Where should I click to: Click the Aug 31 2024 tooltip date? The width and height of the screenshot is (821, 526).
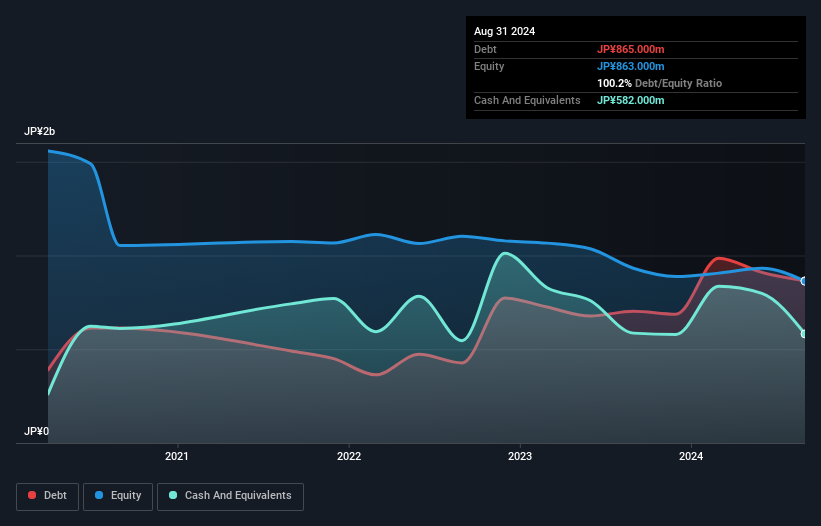click(504, 31)
